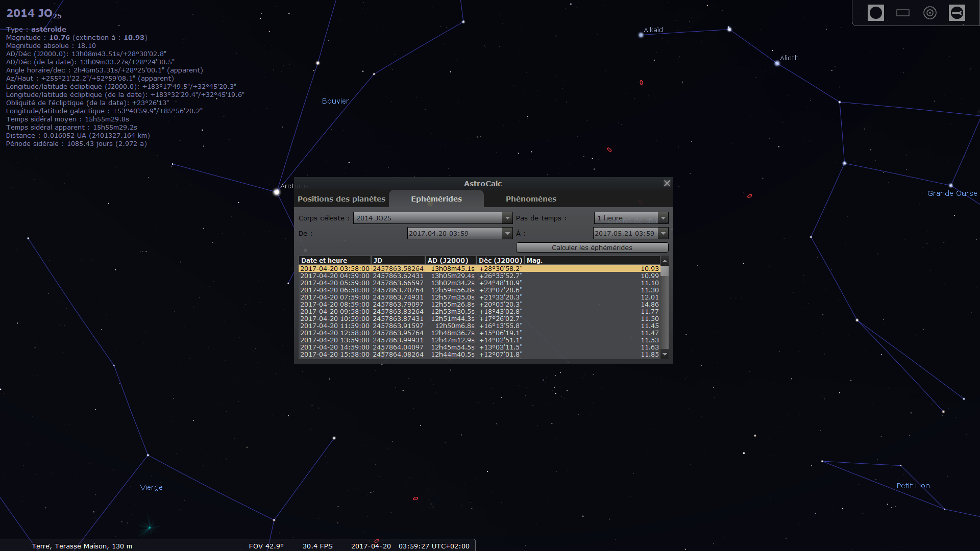This screenshot has height=551, width=980.
Task: Close the AstroCalc window
Action: (667, 183)
